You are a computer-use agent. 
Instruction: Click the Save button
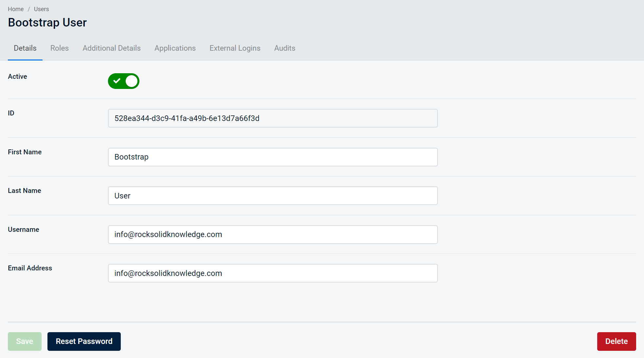pos(25,341)
